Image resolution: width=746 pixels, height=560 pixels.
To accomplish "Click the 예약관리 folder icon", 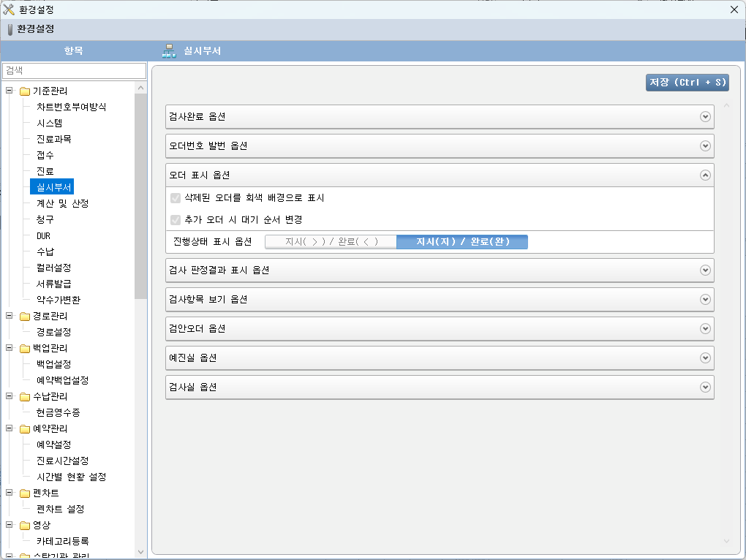I will (25, 429).
